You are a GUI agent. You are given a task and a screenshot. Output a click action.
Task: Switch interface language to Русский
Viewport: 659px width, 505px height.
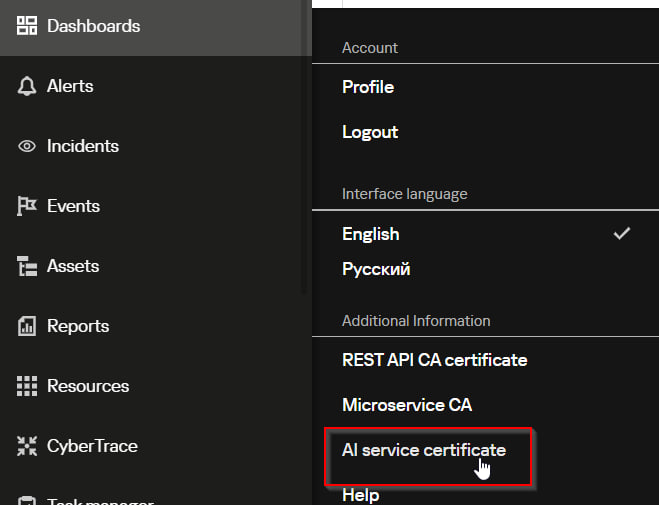tap(376, 269)
